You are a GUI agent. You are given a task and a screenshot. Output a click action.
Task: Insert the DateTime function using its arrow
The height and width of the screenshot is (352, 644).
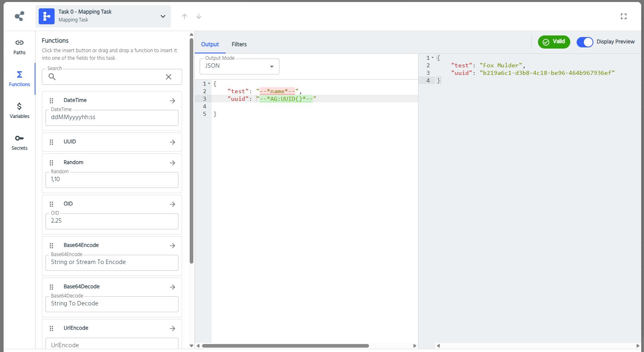pyautogui.click(x=172, y=101)
